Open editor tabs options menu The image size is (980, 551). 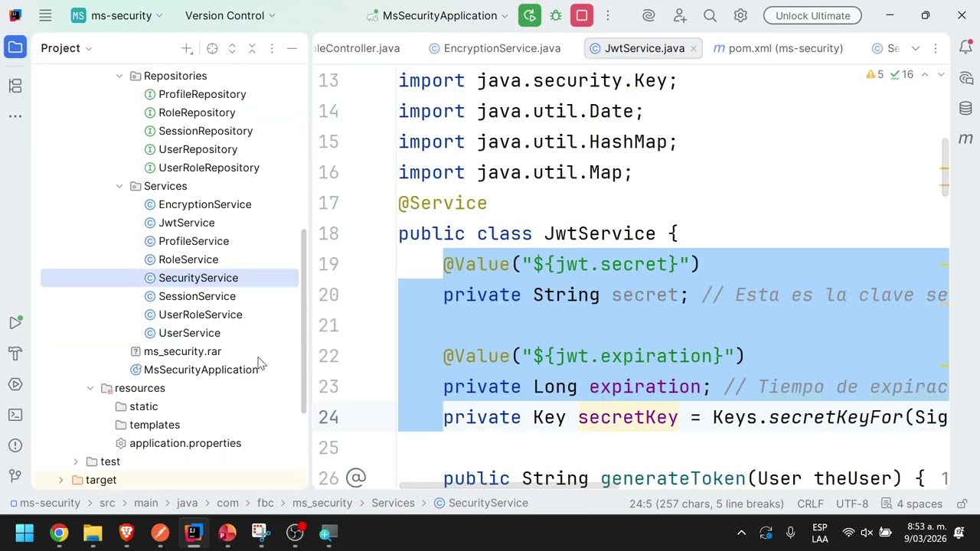[x=936, y=48]
